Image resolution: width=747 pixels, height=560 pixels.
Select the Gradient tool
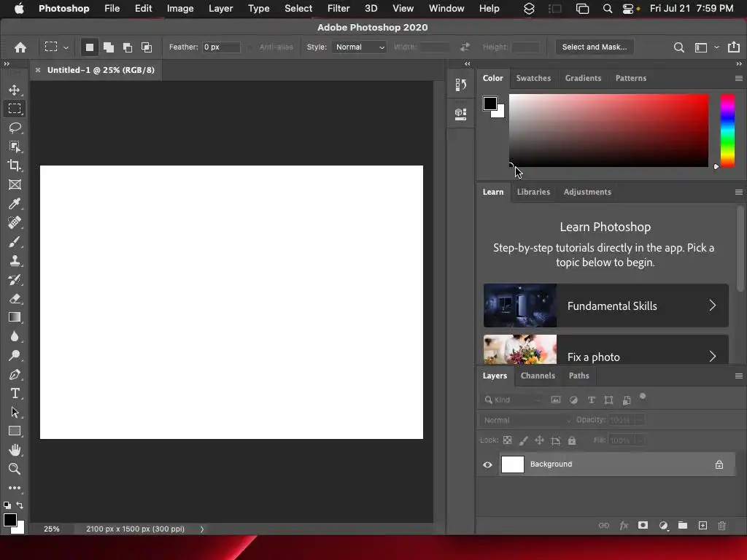15,317
